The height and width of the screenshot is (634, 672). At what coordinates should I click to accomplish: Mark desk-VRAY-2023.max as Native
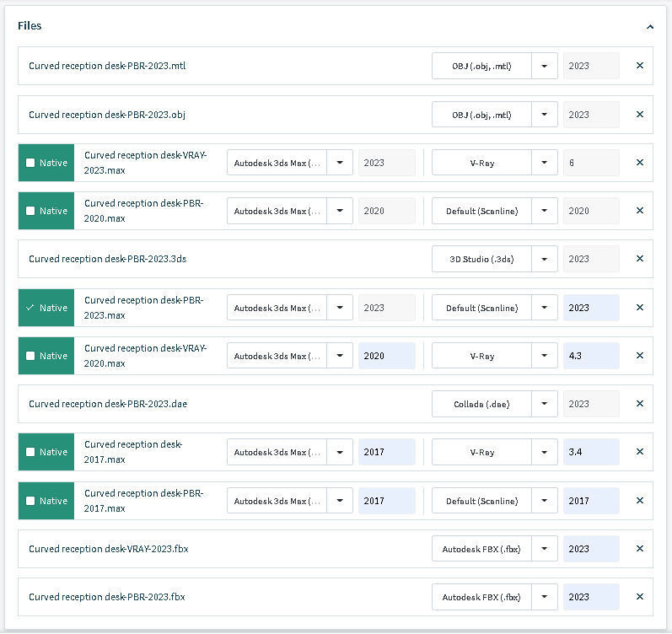point(31,163)
